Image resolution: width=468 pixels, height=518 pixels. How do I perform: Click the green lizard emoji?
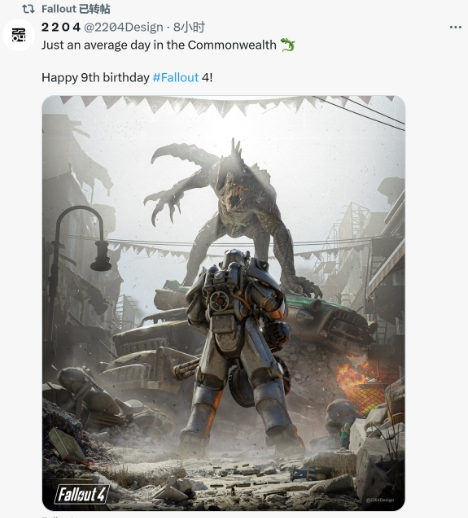coord(287,45)
